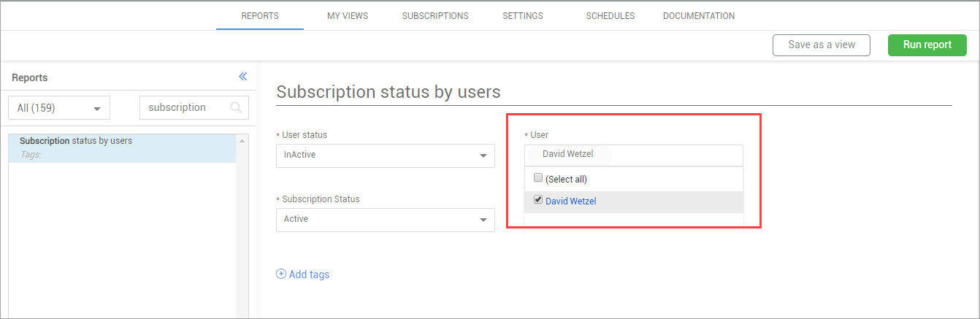Click the Save as a view button
The height and width of the screenshot is (319, 980).
(822, 45)
